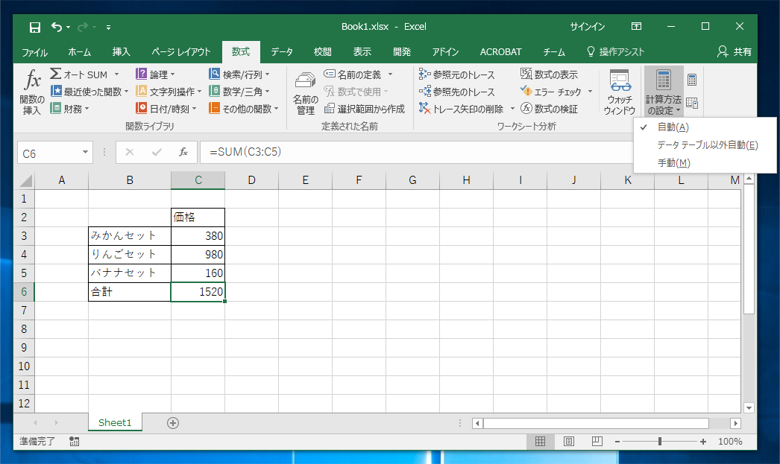Switch to Page Break Preview in status bar
Screen dimensions: 780x464
point(597,441)
